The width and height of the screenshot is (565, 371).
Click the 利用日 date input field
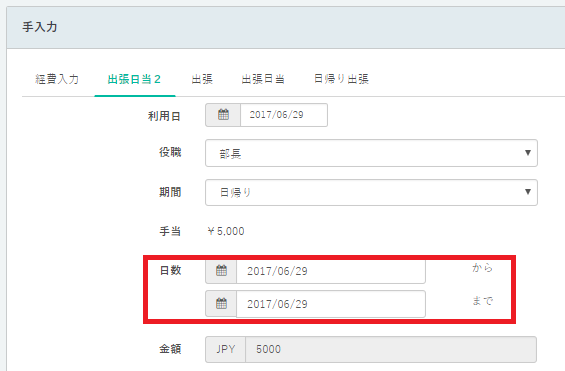pyautogui.click(x=284, y=115)
